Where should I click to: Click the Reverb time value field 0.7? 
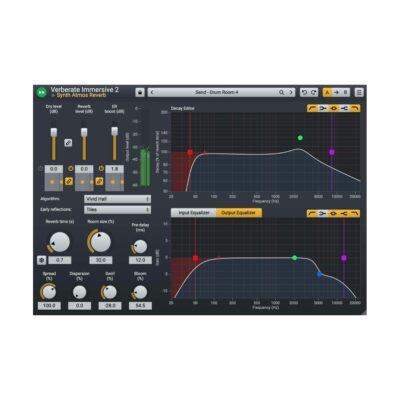click(60, 260)
